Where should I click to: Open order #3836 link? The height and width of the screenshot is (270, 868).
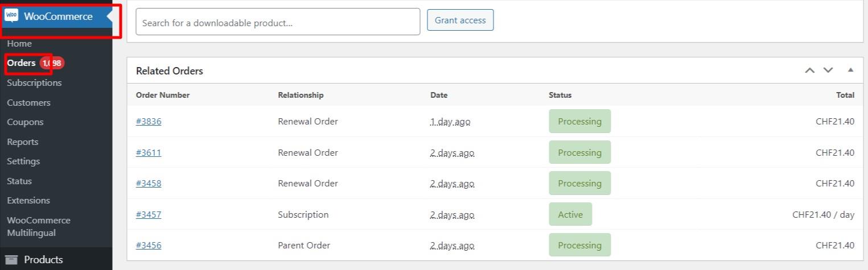pos(149,122)
